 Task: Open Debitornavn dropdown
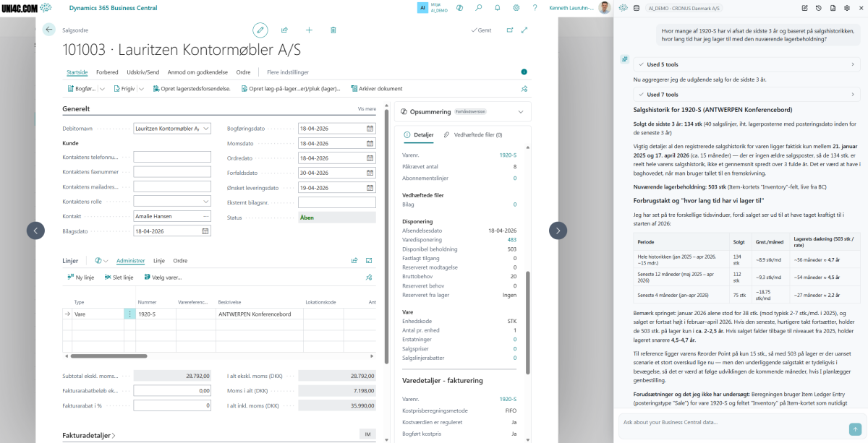coord(206,129)
